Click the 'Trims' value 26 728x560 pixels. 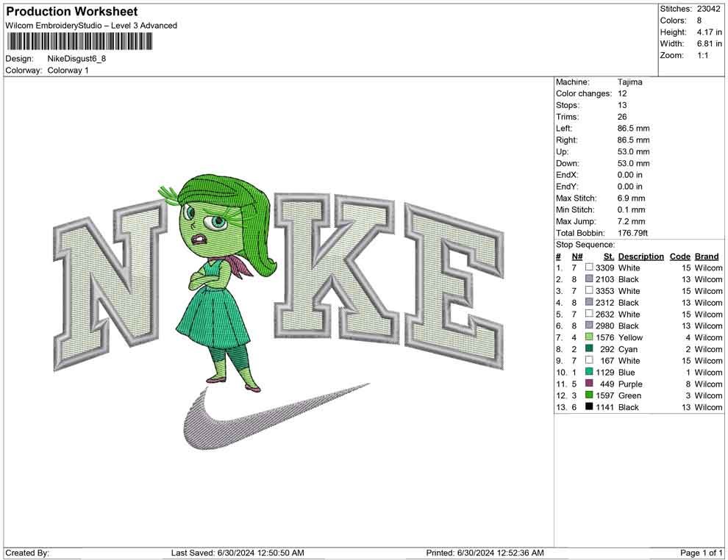click(x=622, y=116)
